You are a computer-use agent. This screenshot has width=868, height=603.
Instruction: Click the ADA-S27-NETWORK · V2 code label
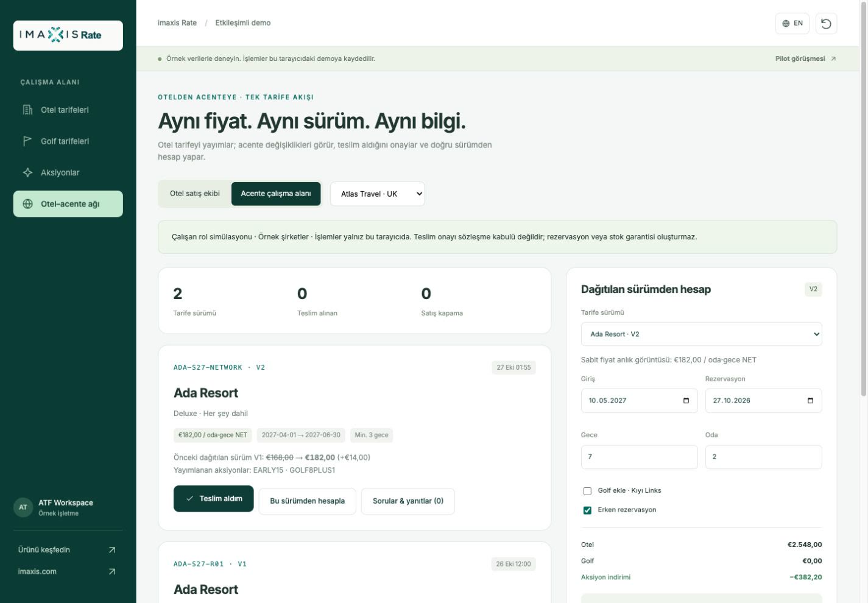coord(219,368)
